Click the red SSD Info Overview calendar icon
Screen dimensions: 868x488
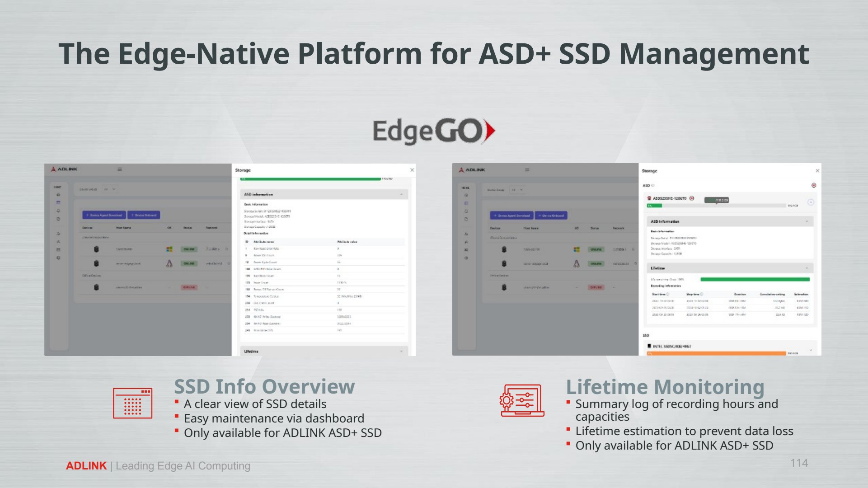132,403
